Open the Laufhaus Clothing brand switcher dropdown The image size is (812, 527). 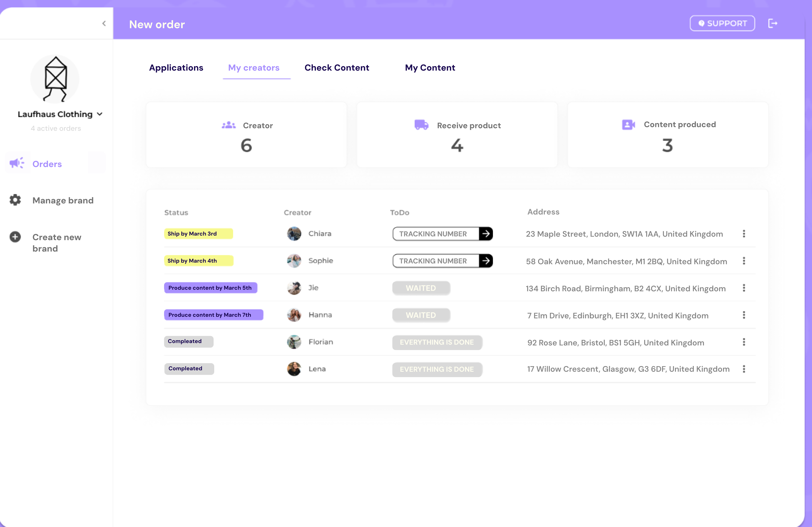coord(100,114)
